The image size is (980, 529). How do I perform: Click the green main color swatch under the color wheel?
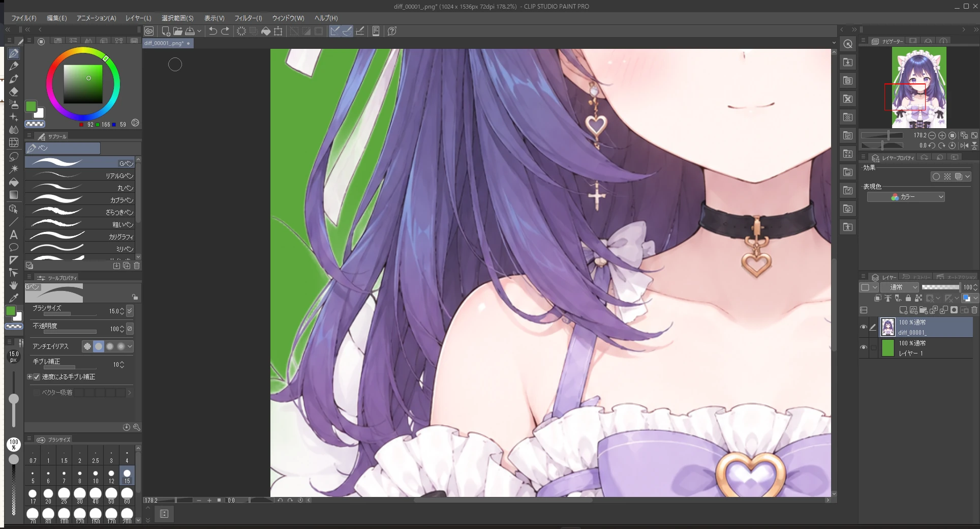[x=31, y=106]
